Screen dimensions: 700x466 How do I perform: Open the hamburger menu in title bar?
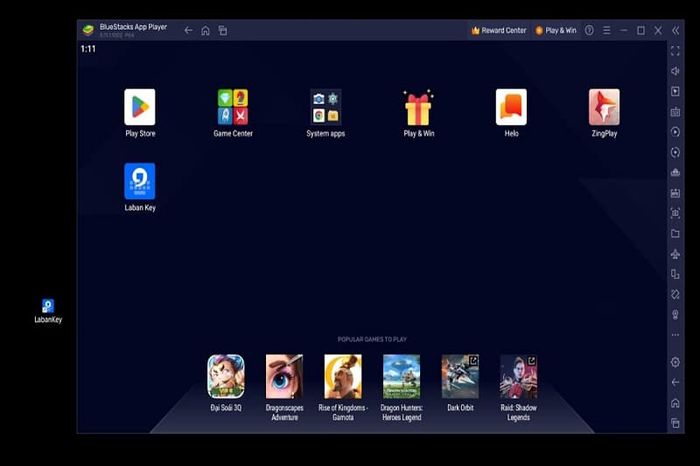[606, 30]
